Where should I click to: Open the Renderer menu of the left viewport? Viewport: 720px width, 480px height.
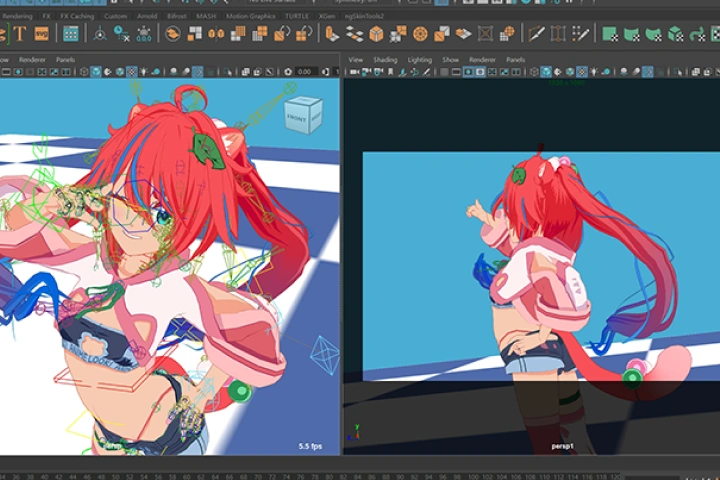click(x=32, y=60)
